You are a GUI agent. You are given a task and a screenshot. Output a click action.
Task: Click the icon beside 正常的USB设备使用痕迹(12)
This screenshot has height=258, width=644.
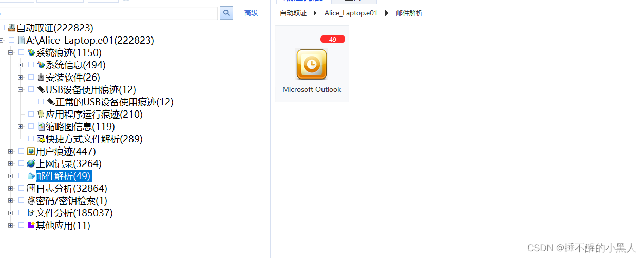[51, 102]
